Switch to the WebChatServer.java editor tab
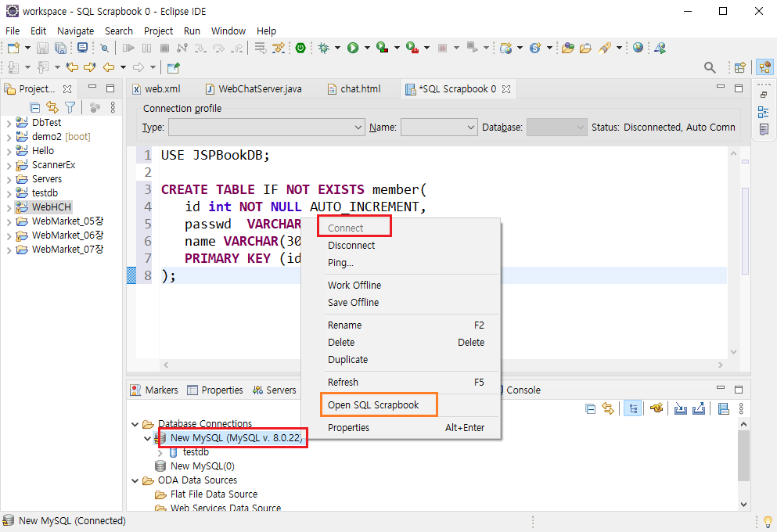The height and width of the screenshot is (532, 777). pyautogui.click(x=259, y=89)
